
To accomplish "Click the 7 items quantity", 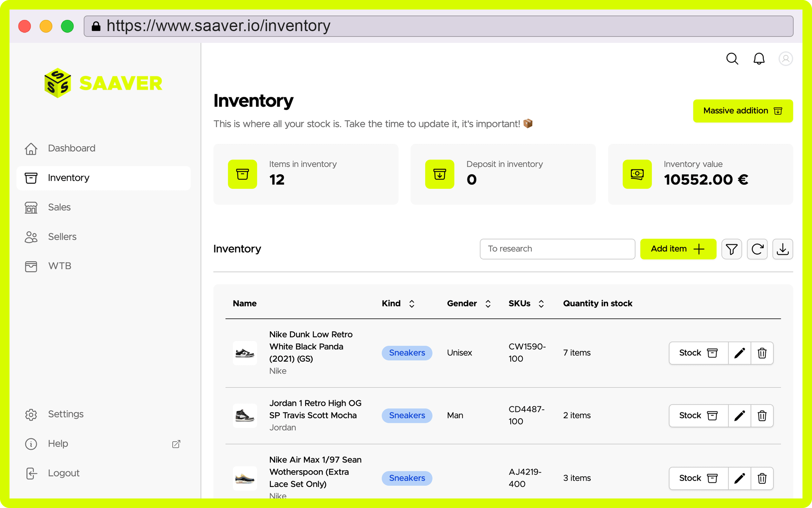I will [x=577, y=353].
